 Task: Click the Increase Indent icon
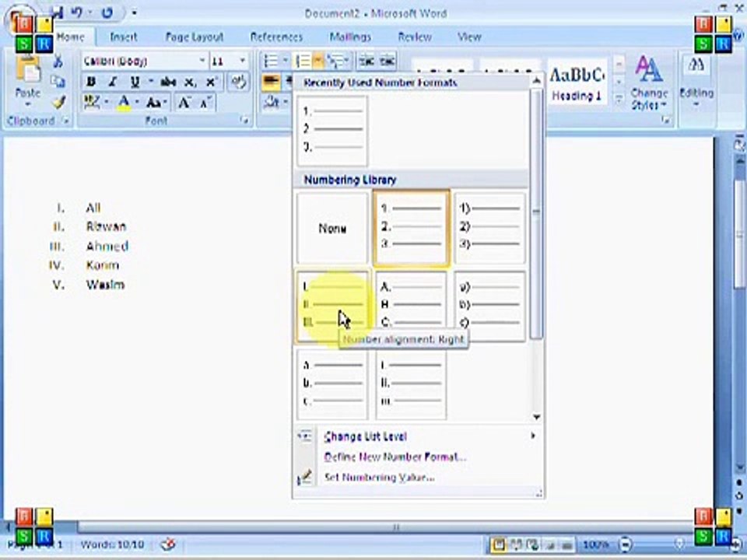tap(388, 61)
